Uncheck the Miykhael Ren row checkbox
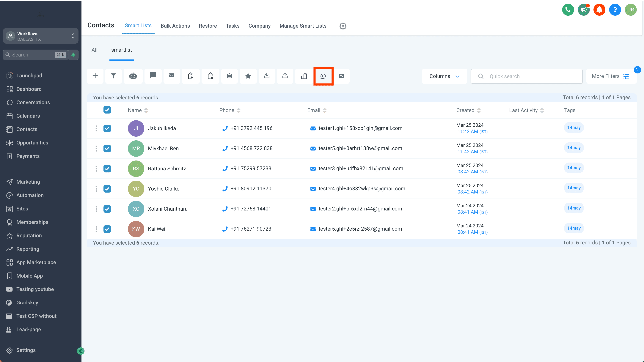The image size is (644, 362). (107, 149)
